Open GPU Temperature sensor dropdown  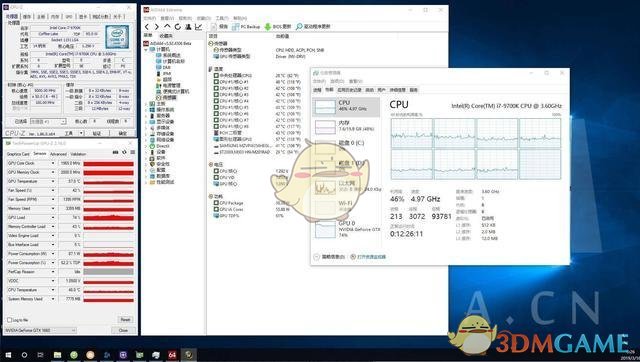point(53,181)
